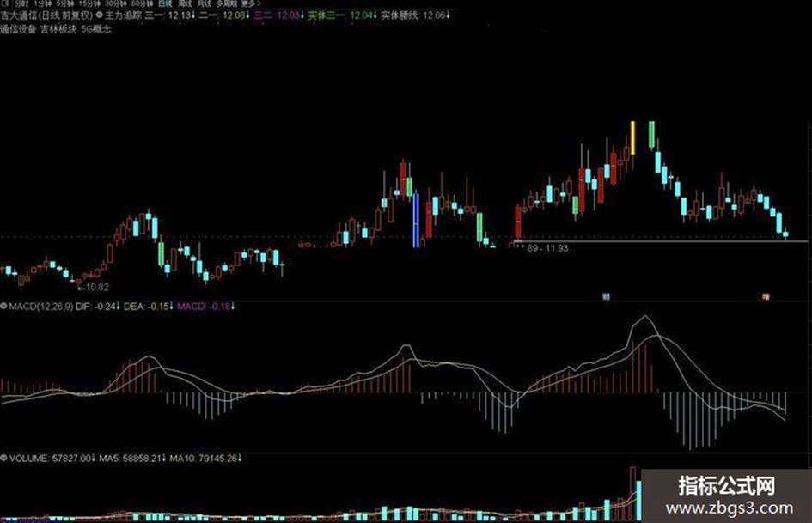812x523 pixels.
Task: Click the green 实体三一: 12.04 value
Action: point(342,15)
